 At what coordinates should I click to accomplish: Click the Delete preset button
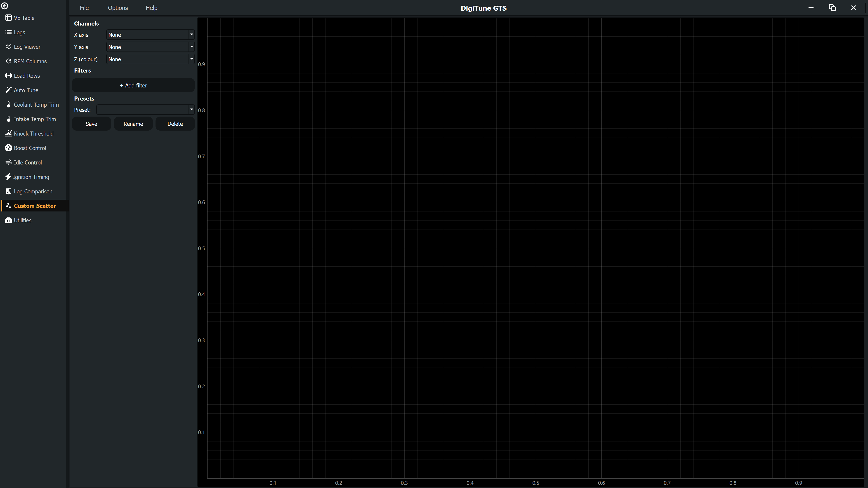[x=175, y=124]
